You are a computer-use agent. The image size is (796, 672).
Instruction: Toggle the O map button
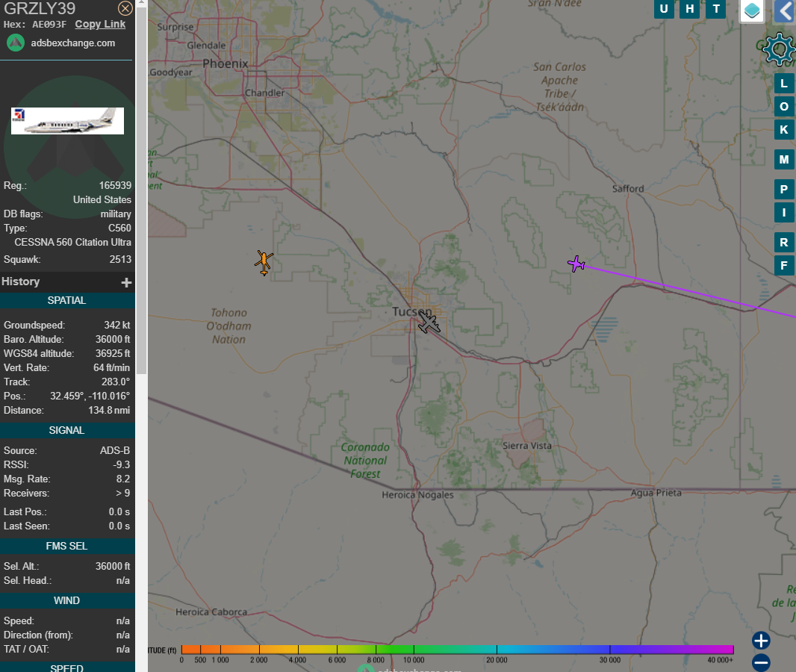[784, 107]
